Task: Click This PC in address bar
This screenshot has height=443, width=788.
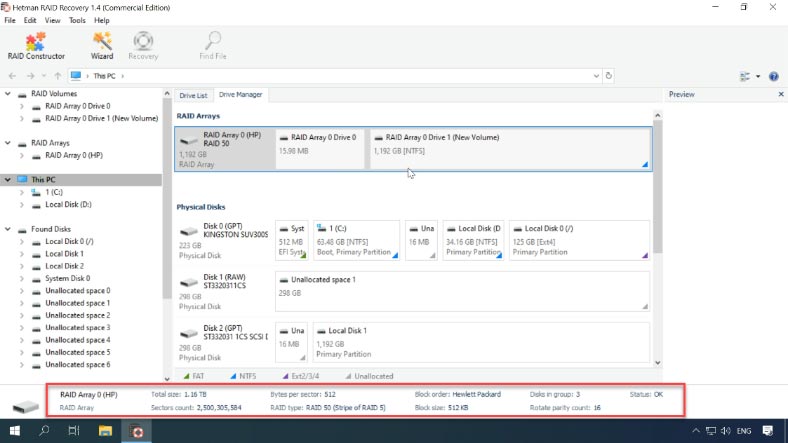Action: click(104, 76)
